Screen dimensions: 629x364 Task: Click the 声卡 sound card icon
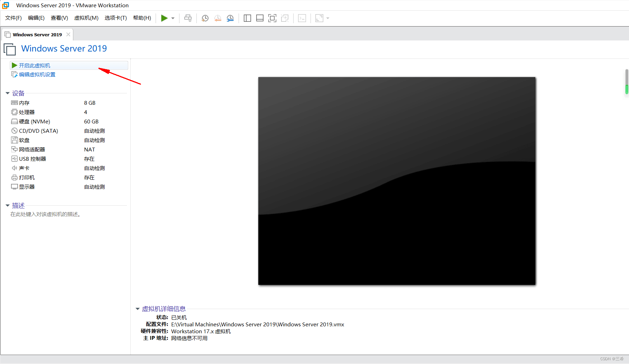click(14, 168)
